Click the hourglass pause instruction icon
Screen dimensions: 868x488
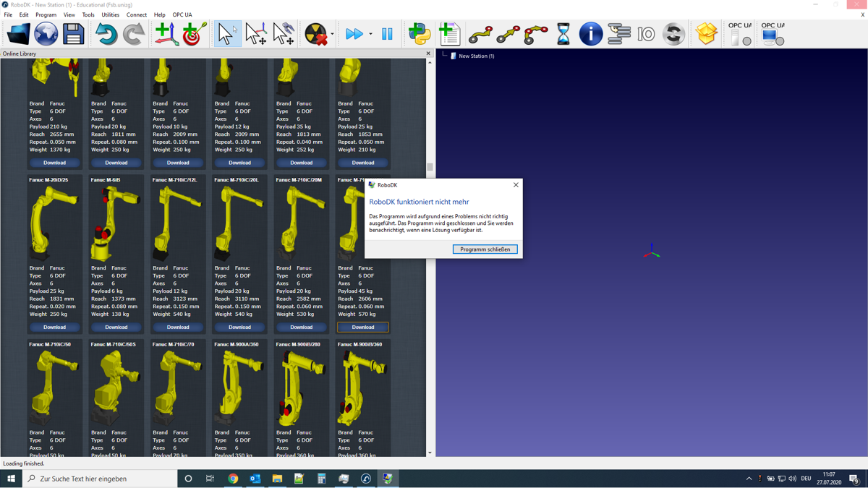click(563, 34)
